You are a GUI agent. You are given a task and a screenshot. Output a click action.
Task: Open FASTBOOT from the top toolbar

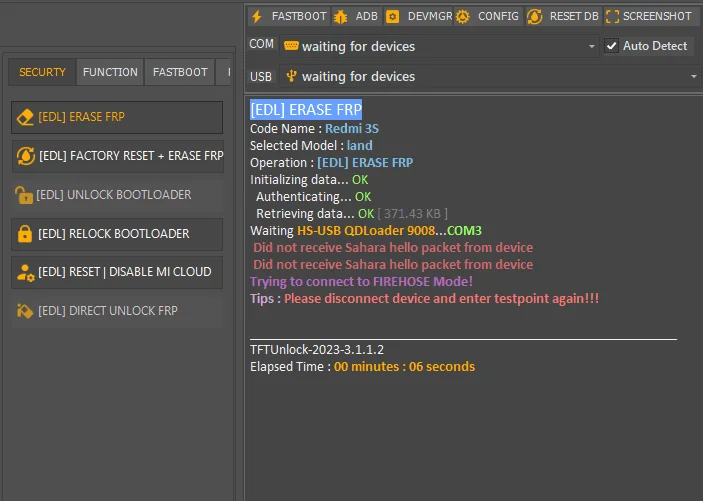coord(289,17)
